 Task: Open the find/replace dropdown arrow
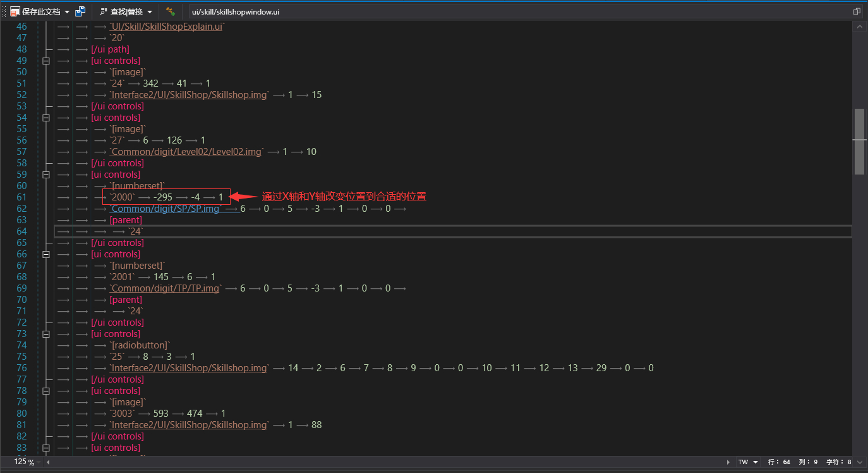click(150, 12)
